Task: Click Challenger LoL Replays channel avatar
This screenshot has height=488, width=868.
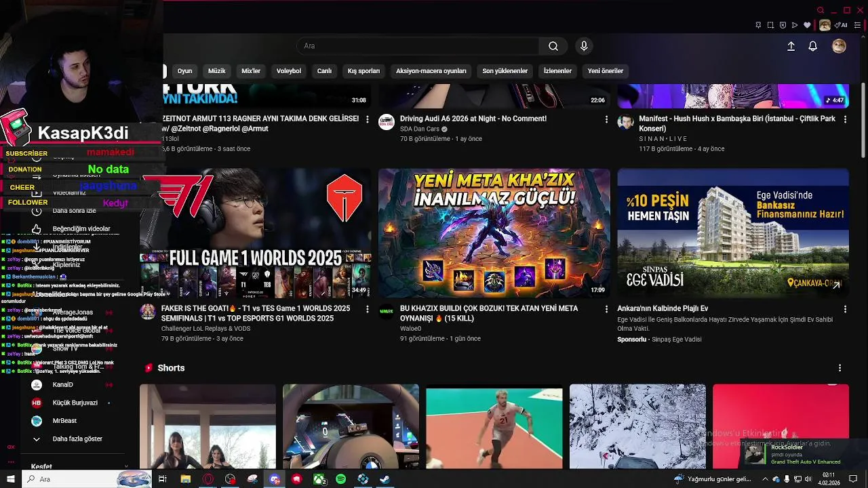Action: (148, 312)
